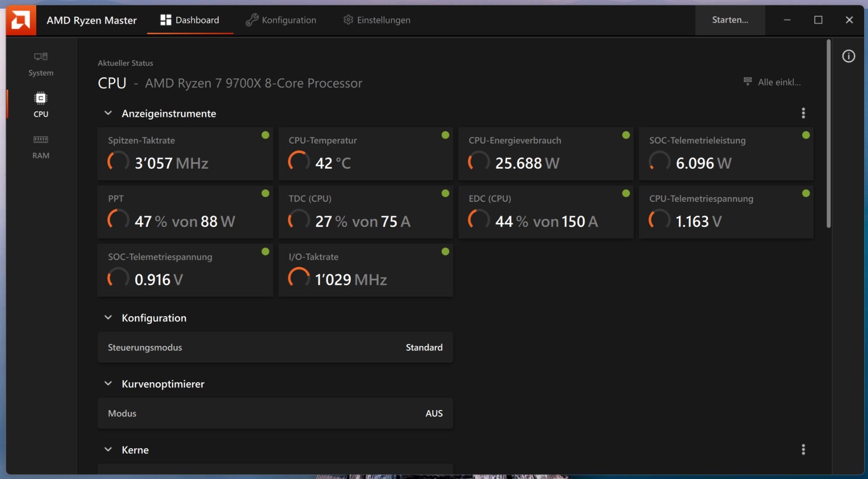The height and width of the screenshot is (479, 868).
Task: Click the vertical scrollbar thumb
Action: [x=829, y=133]
